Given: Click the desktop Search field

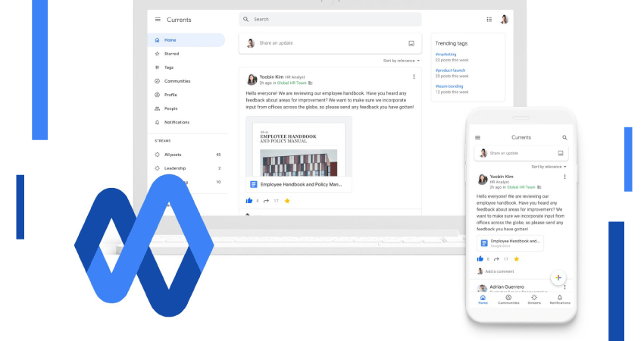Looking at the screenshot, I should click(330, 19).
